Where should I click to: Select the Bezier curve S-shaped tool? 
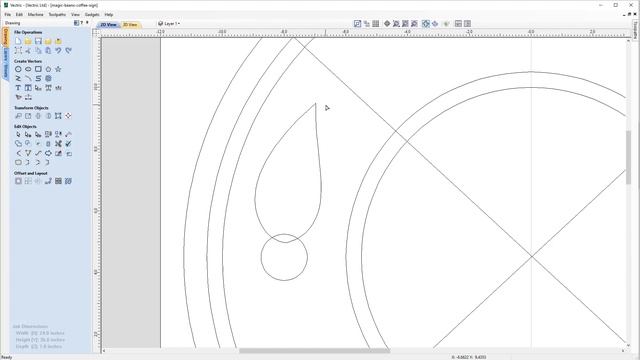[x=38, y=78]
